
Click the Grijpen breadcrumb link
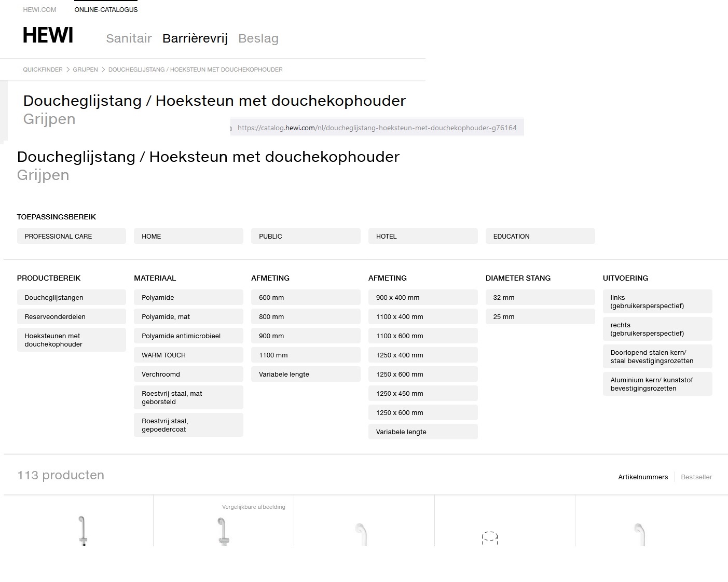tap(85, 70)
